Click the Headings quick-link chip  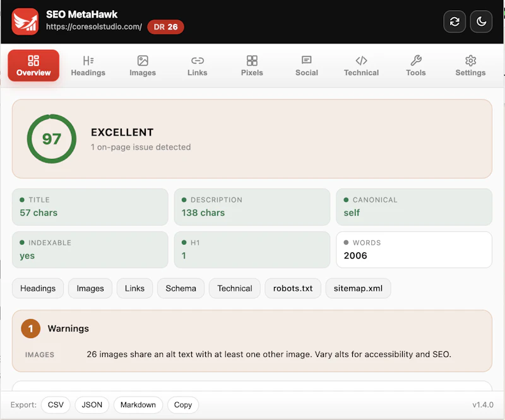[x=38, y=288]
